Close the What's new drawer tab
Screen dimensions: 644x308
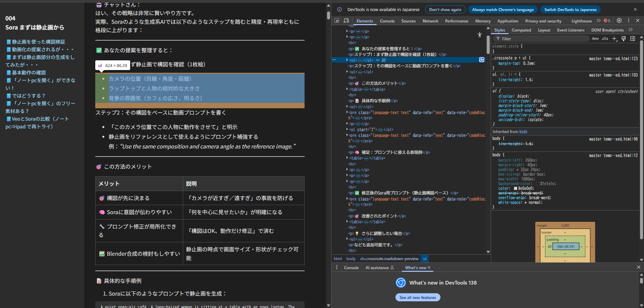[429, 267]
